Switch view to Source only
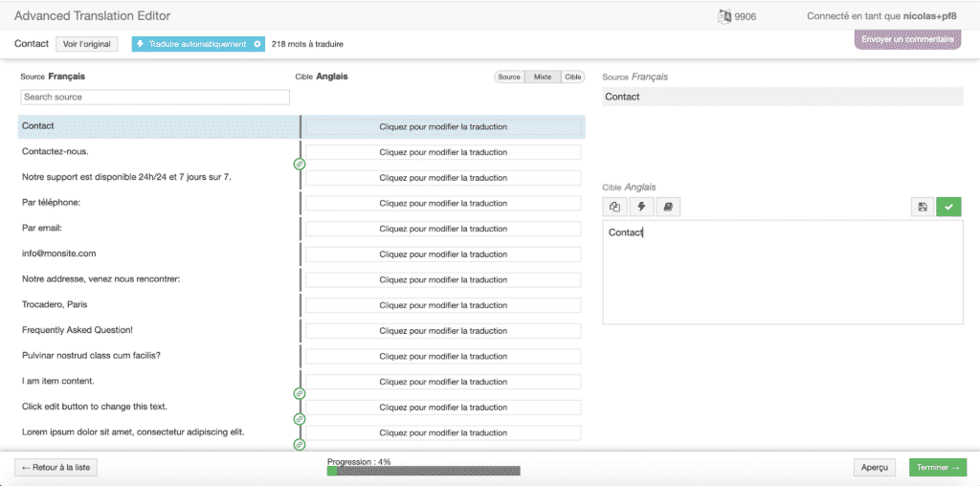 [x=509, y=77]
